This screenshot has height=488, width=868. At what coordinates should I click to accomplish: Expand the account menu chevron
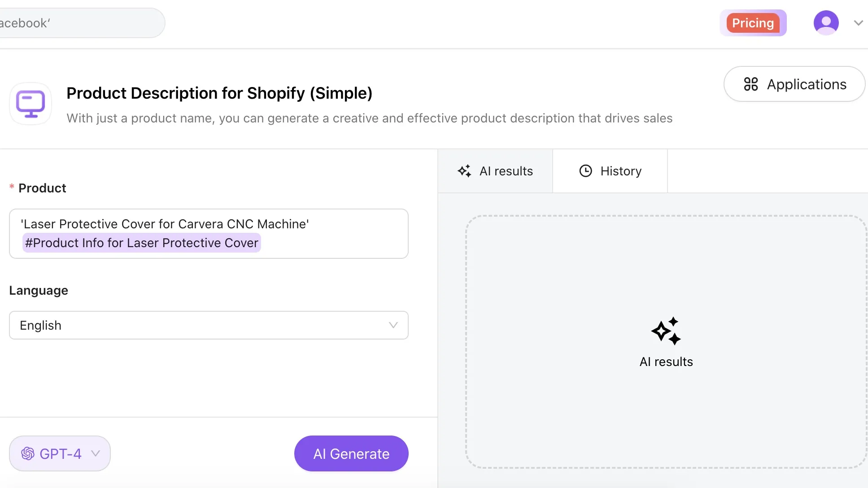858,23
